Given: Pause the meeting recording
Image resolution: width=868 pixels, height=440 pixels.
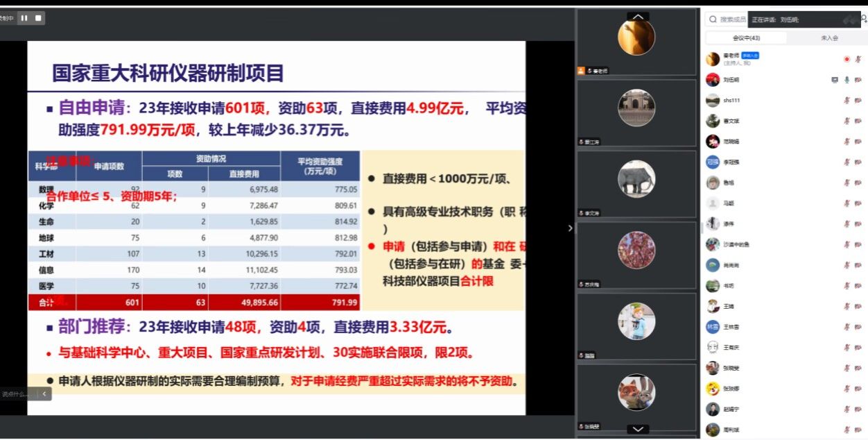Looking at the screenshot, I should click(24, 18).
